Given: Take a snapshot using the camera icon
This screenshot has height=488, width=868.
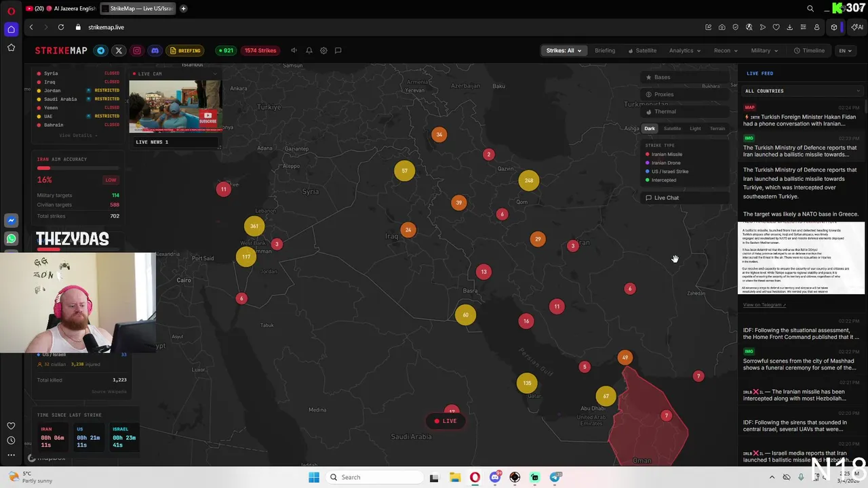Looking at the screenshot, I should pyautogui.click(x=722, y=27).
